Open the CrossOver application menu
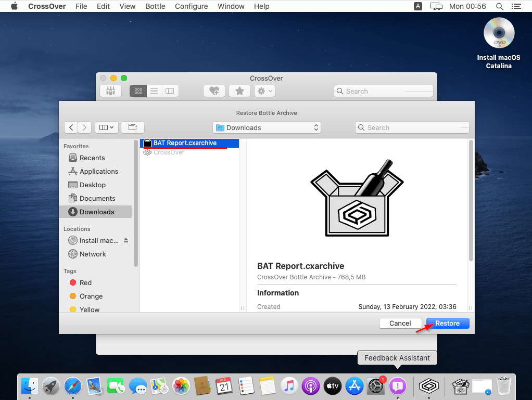 pyautogui.click(x=47, y=6)
